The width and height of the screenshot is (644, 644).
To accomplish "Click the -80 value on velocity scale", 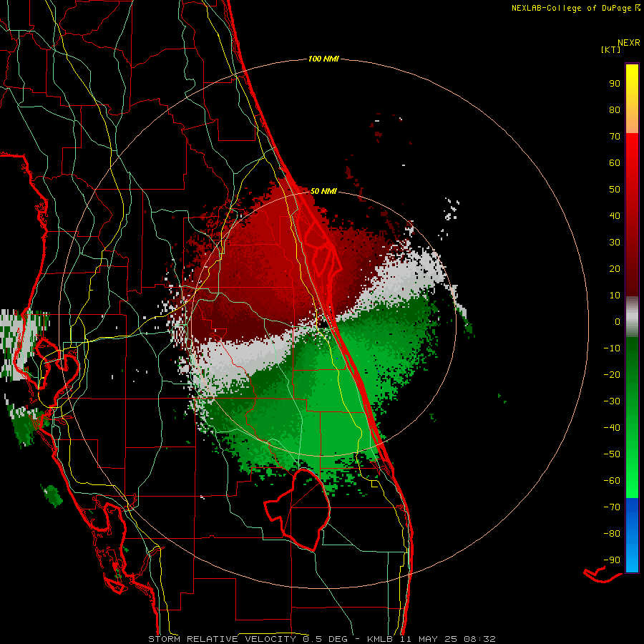I will (612, 534).
